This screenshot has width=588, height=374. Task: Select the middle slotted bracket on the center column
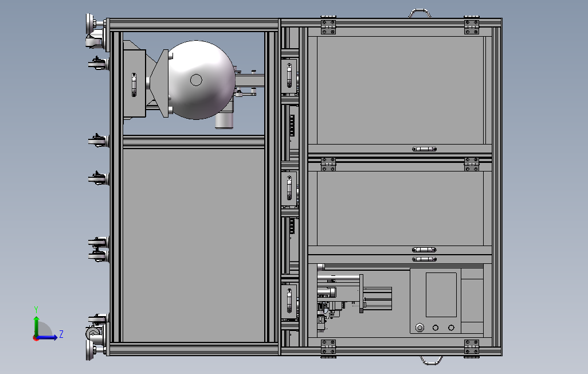pyautogui.click(x=289, y=188)
